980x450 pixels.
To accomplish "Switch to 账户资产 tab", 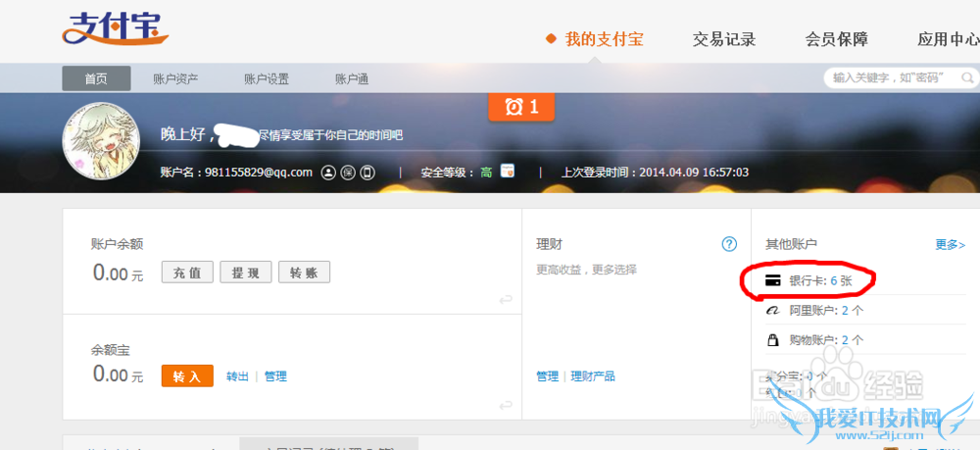I will click(175, 78).
